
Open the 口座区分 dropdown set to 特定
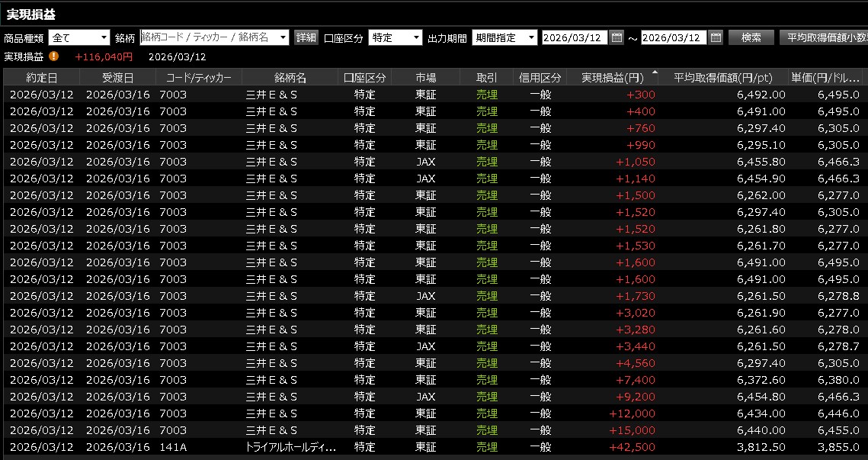pos(416,37)
